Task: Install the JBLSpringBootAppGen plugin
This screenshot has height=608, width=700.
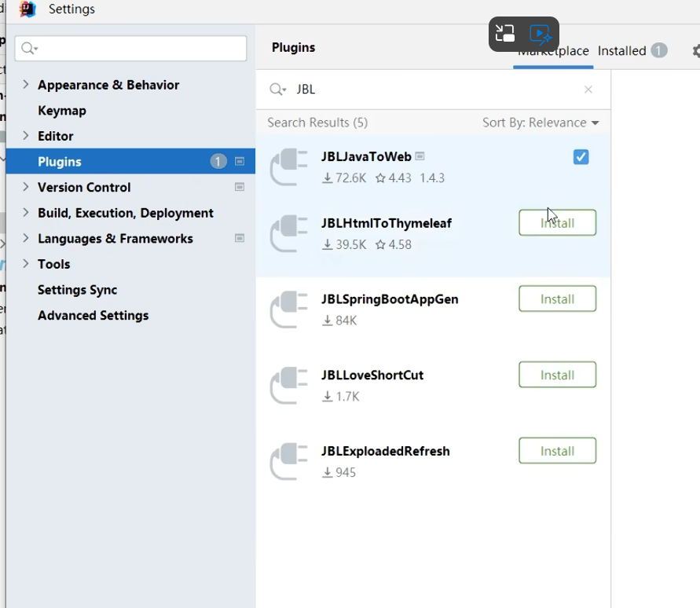Action: [557, 299]
